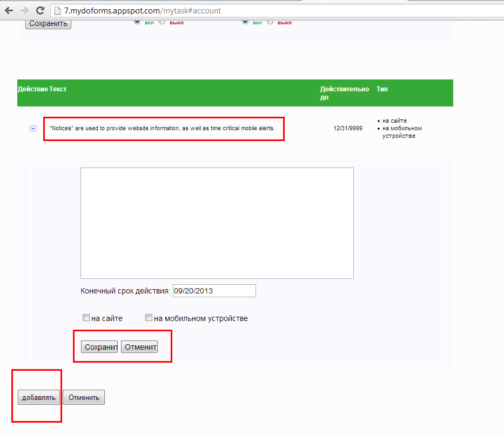Enable the 'на сайте' checkbox
This screenshot has height=434, width=504.
click(86, 318)
